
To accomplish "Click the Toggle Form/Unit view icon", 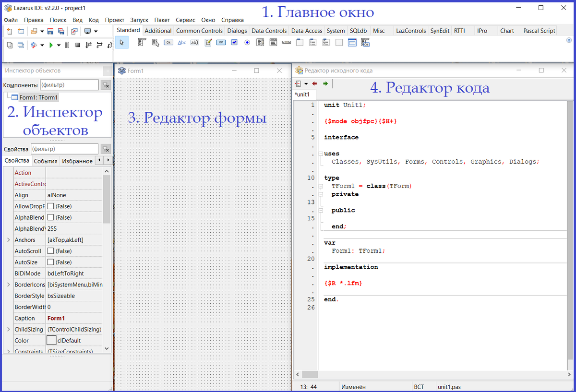I will [x=74, y=31].
